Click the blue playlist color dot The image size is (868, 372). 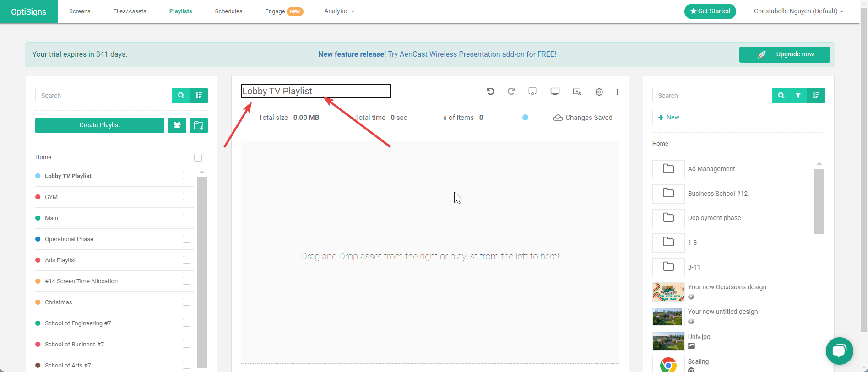(526, 118)
